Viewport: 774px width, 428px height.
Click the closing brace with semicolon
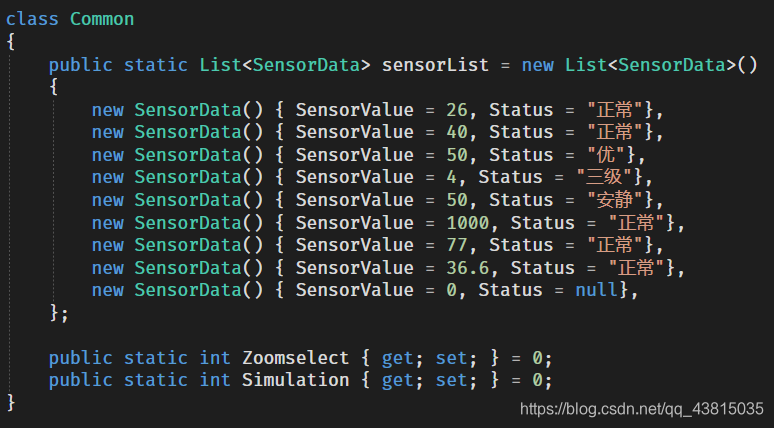59,313
